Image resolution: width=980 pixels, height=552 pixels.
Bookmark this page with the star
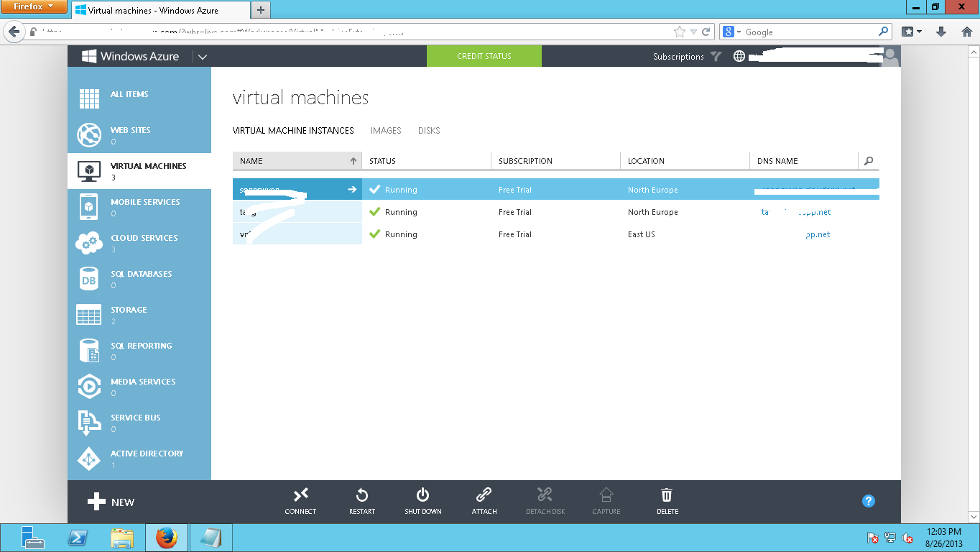(680, 32)
